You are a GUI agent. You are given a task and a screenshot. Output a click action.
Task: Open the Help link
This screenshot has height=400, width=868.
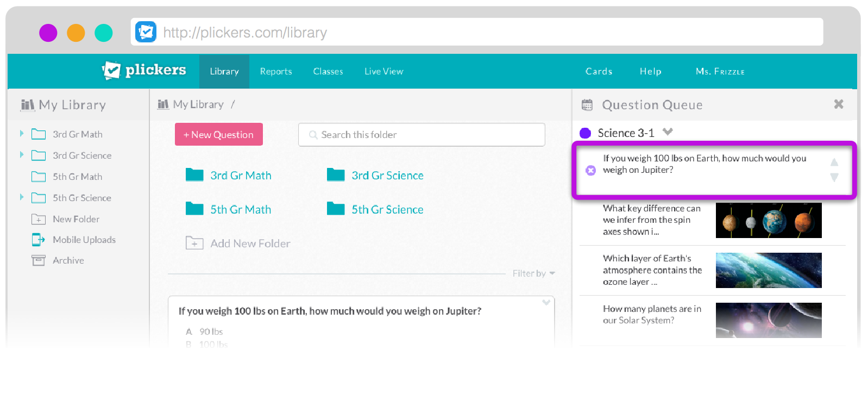[x=650, y=71]
